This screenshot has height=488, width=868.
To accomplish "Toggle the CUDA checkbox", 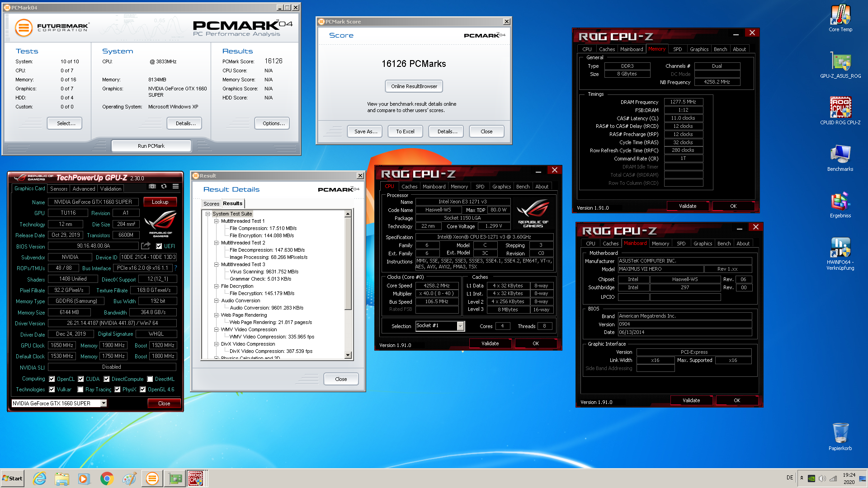I will pos(81,379).
